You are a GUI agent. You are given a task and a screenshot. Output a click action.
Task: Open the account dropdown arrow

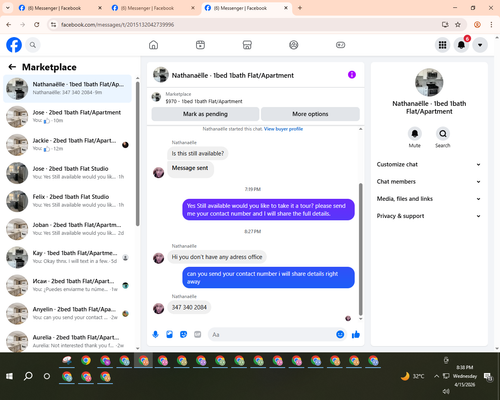480,45
